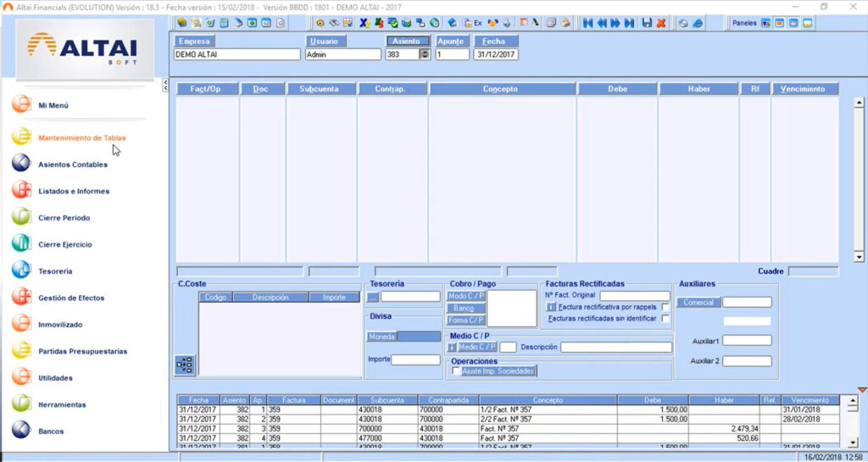The width and height of the screenshot is (868, 462).
Task: Click the Medio C/P Descripción field
Action: pos(616,347)
